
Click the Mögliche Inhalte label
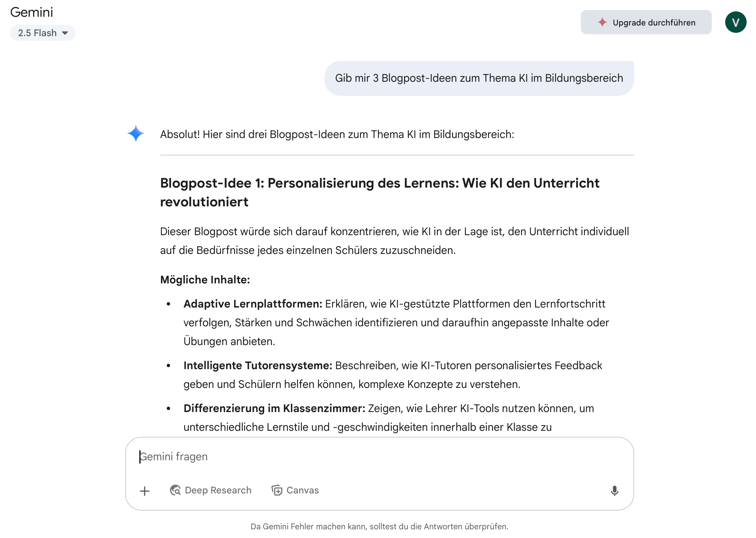click(x=205, y=279)
